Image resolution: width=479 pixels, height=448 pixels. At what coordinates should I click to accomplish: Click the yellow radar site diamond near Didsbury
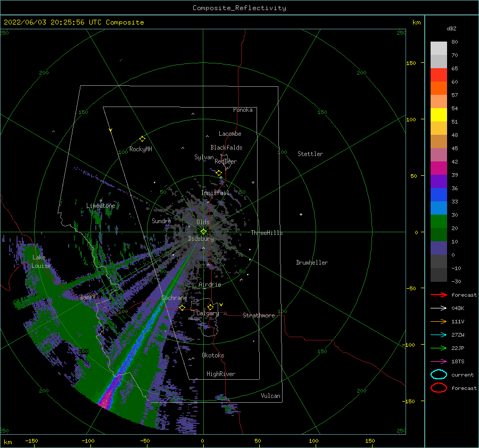pos(203,232)
